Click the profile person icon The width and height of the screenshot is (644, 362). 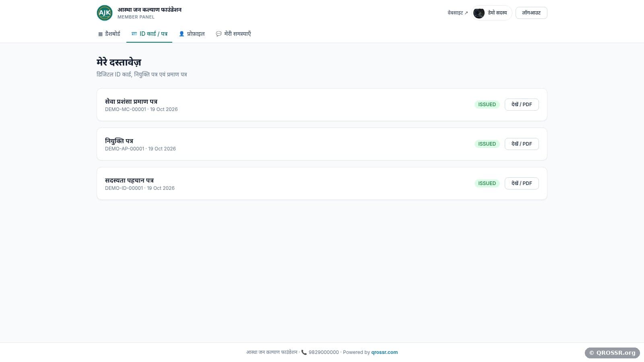tap(182, 34)
